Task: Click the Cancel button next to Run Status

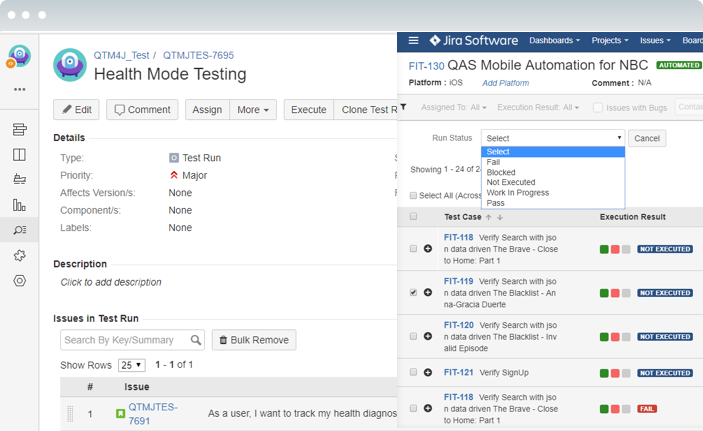Action: [x=647, y=138]
